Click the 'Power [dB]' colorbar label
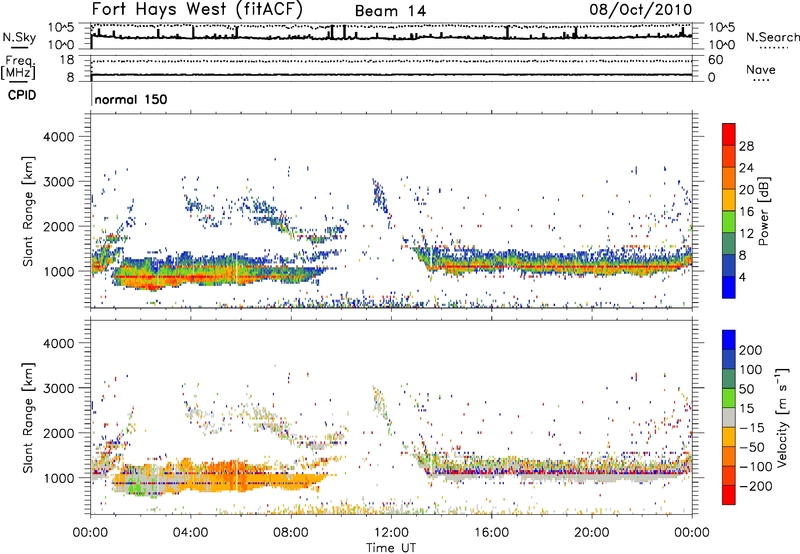 [763, 211]
